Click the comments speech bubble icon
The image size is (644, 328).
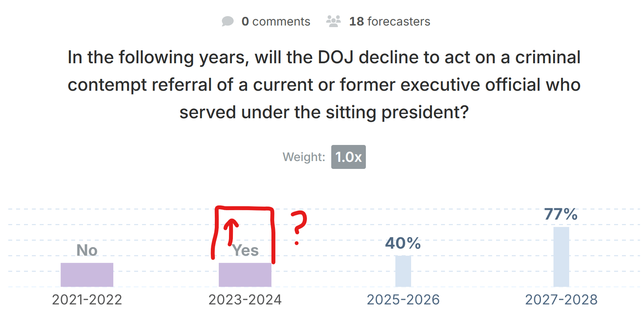[x=227, y=21]
